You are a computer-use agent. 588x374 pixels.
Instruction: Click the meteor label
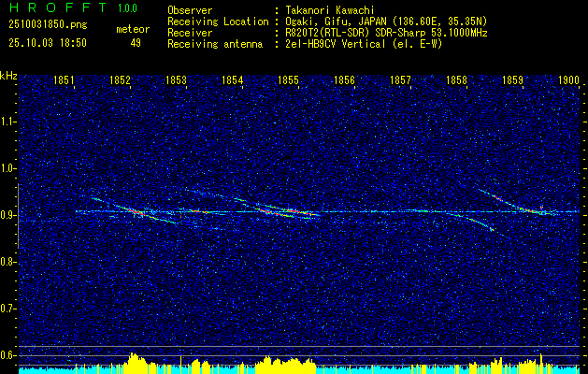(x=133, y=29)
